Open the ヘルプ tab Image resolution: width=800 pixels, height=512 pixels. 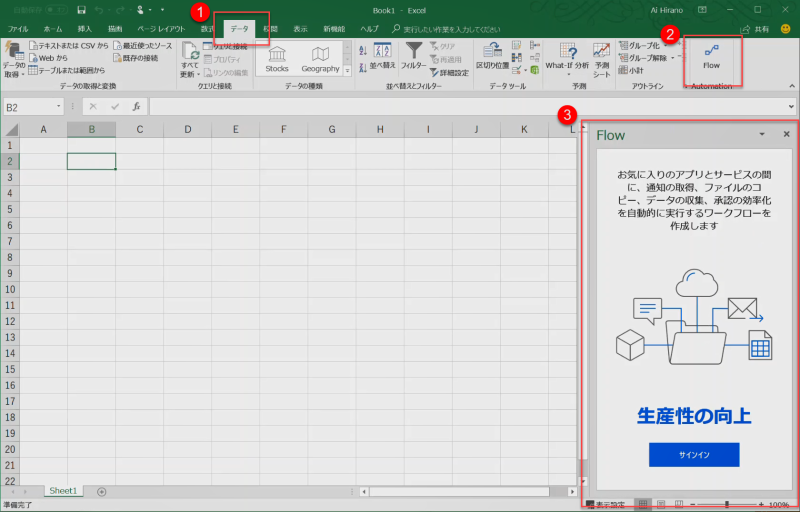[x=369, y=29]
